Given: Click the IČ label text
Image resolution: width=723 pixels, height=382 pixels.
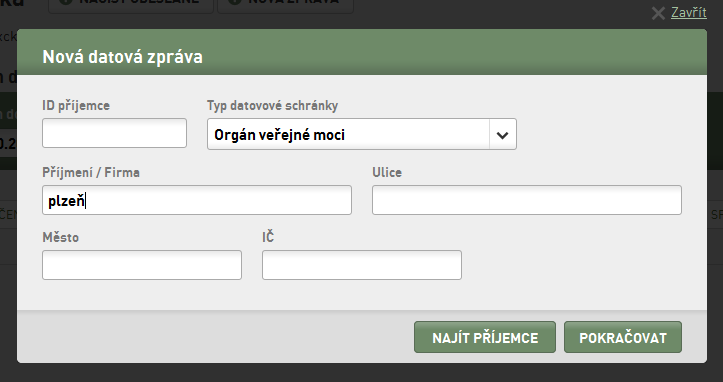Looking at the screenshot, I should (x=268, y=237).
